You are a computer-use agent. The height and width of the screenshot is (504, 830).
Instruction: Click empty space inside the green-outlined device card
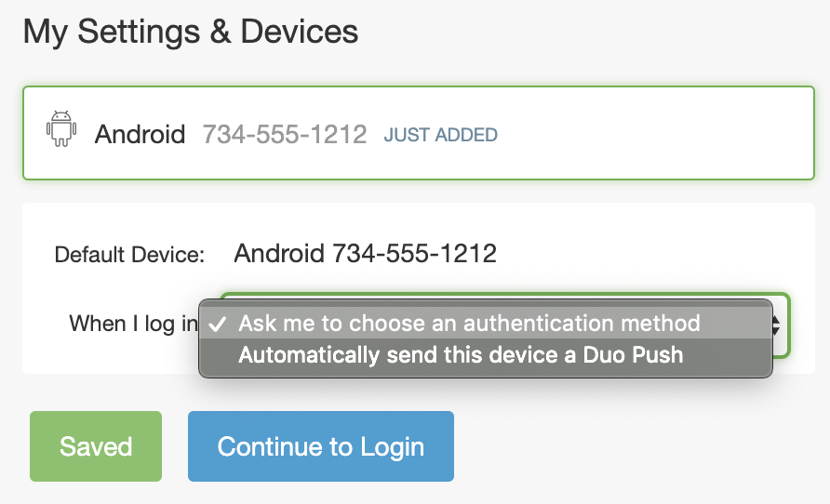click(x=651, y=134)
